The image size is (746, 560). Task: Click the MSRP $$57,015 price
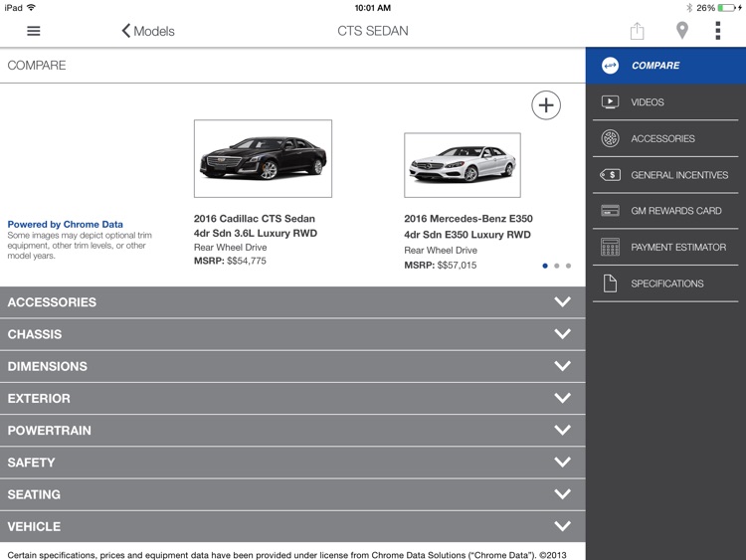click(x=440, y=265)
